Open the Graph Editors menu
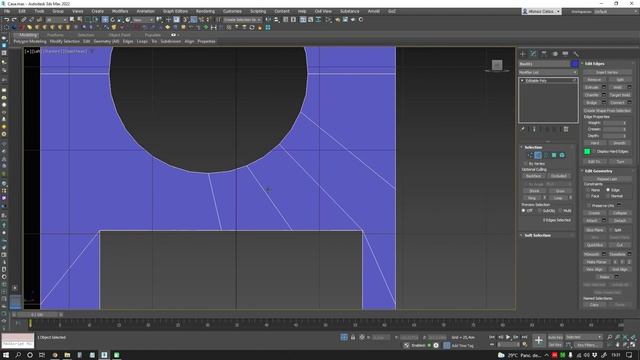The height and width of the screenshot is (360, 640). coord(176,11)
